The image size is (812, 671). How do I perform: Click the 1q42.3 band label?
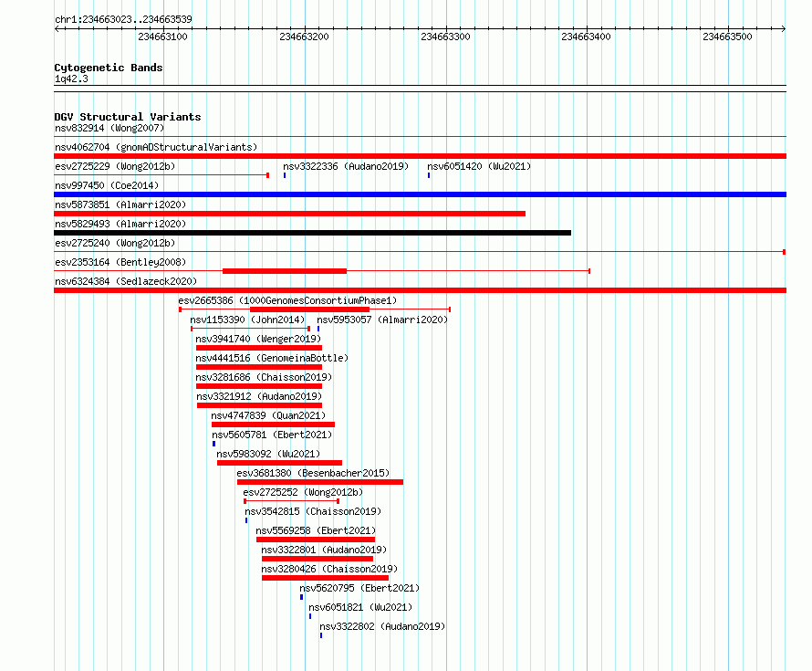click(x=71, y=79)
